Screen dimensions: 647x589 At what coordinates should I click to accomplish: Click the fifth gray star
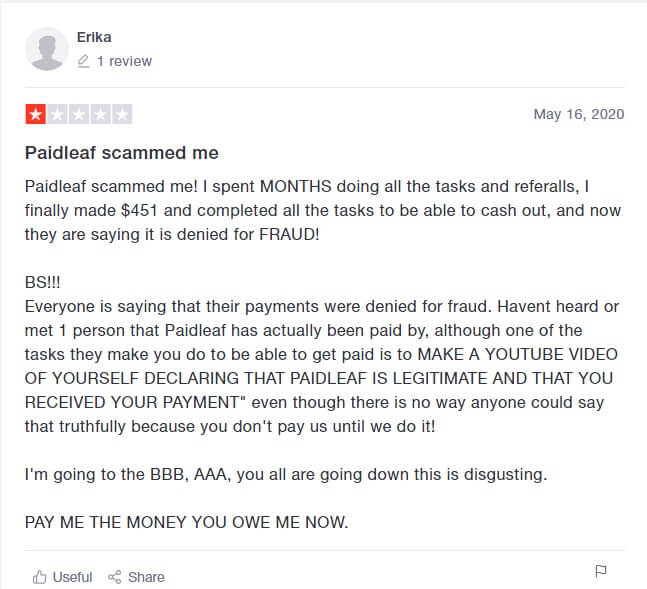click(122, 114)
